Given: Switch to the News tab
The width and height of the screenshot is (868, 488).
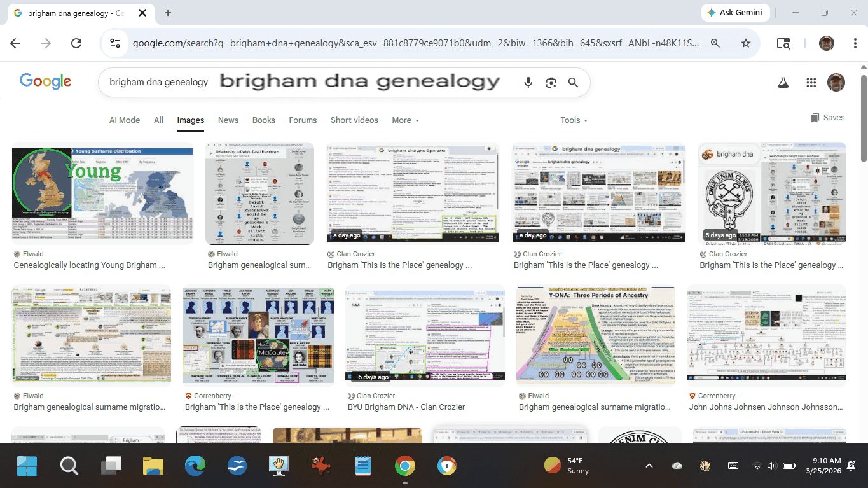Looking at the screenshot, I should tap(228, 120).
